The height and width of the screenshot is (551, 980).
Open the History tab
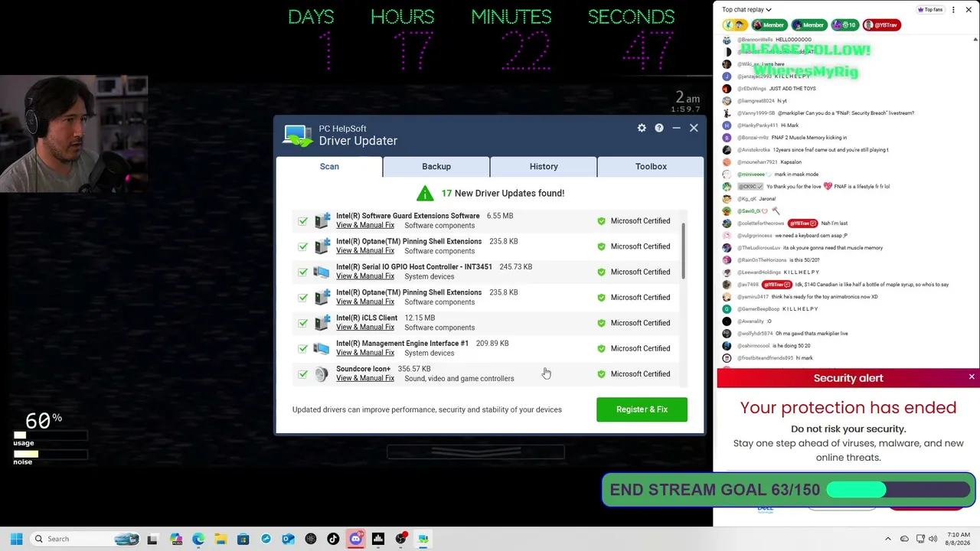pos(544,166)
